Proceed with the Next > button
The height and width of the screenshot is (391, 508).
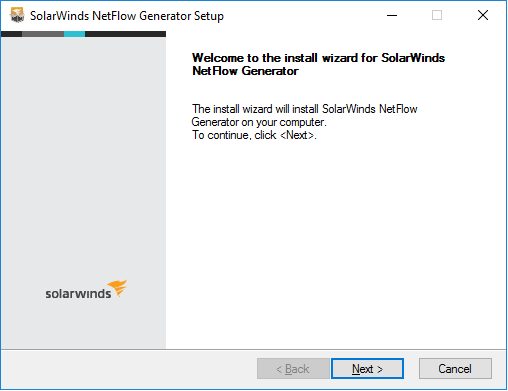367,369
